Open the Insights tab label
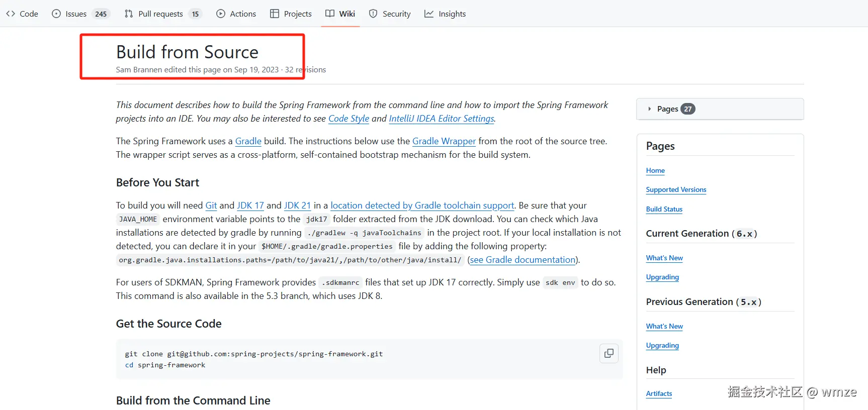Screen dimensions: 868x410 [x=452, y=14]
